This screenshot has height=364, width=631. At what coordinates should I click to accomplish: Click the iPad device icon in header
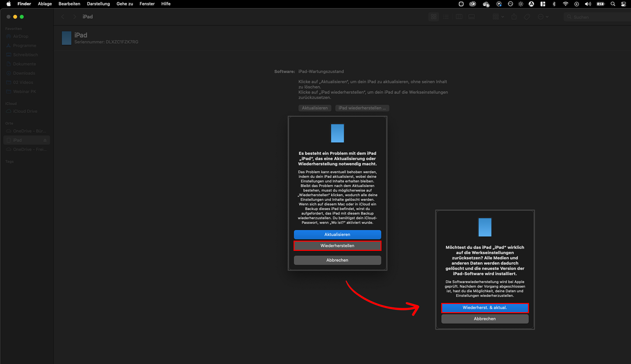click(66, 38)
